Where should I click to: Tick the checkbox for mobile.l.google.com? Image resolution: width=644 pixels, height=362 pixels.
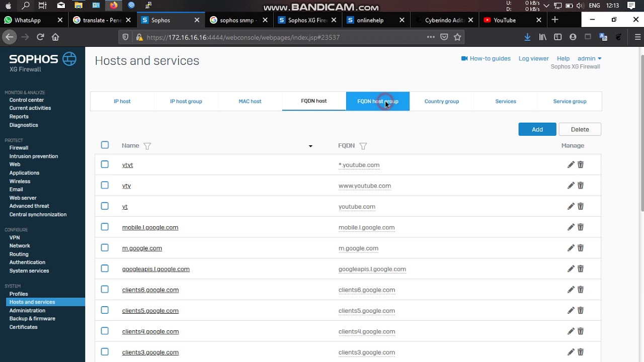click(105, 227)
